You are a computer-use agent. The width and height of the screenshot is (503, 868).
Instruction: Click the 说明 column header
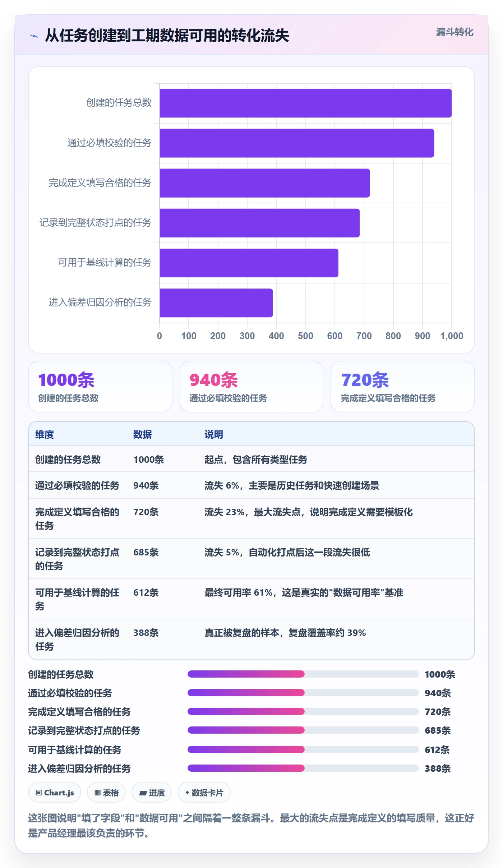click(214, 434)
